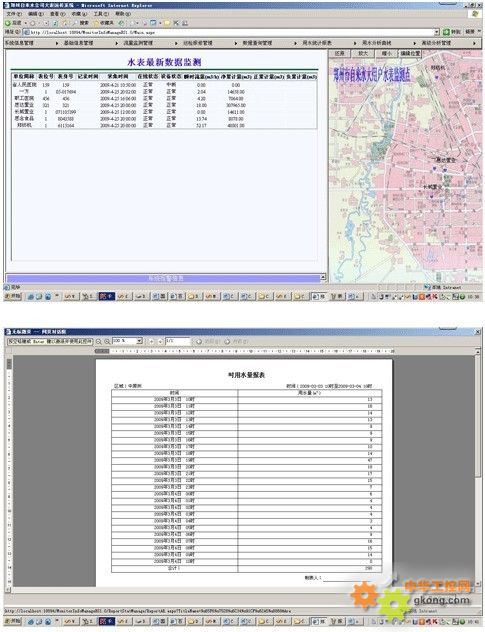Image resolution: width=485 pixels, height=632 pixels.
Task: Click the URL address field in IE
Action: pos(232,32)
